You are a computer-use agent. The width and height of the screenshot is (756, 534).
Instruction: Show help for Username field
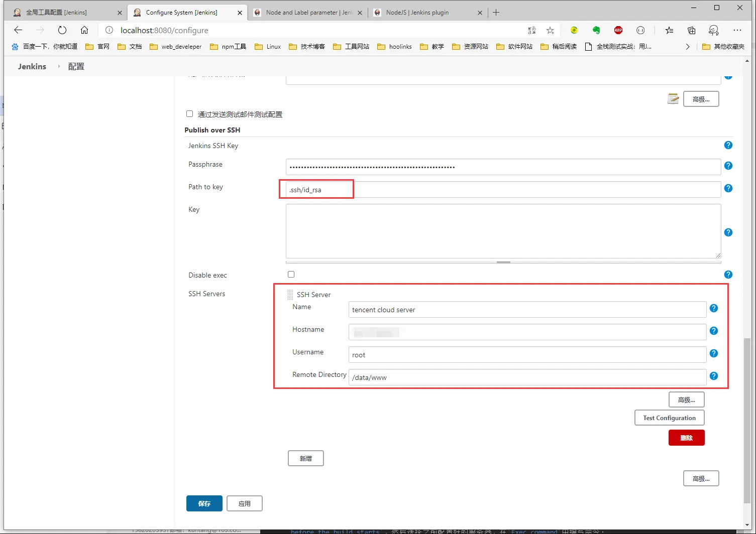[x=714, y=353]
